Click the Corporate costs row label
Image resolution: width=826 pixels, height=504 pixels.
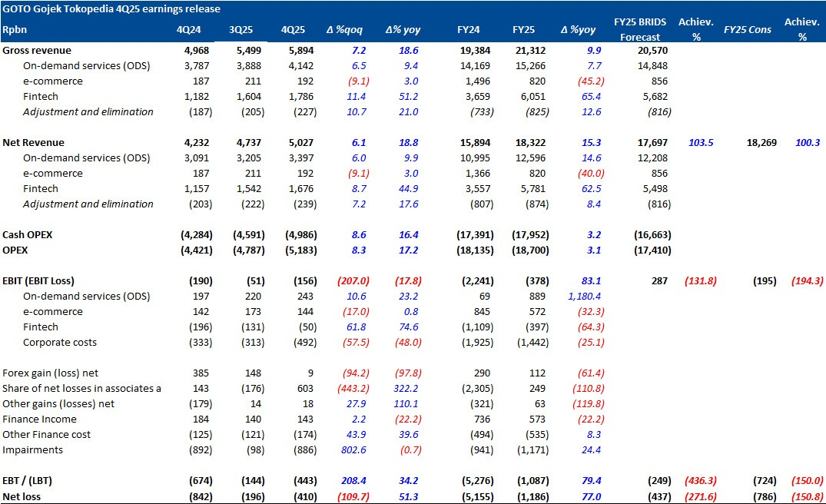[x=60, y=342]
